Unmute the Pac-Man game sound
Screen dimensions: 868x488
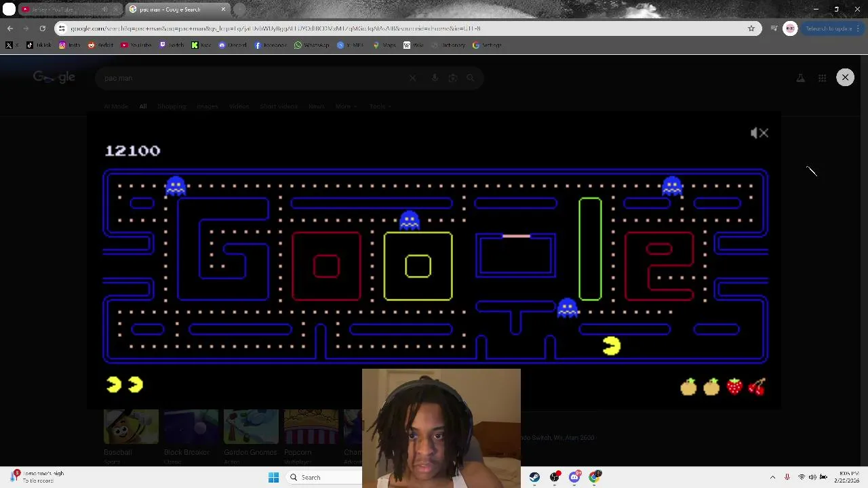click(x=759, y=133)
